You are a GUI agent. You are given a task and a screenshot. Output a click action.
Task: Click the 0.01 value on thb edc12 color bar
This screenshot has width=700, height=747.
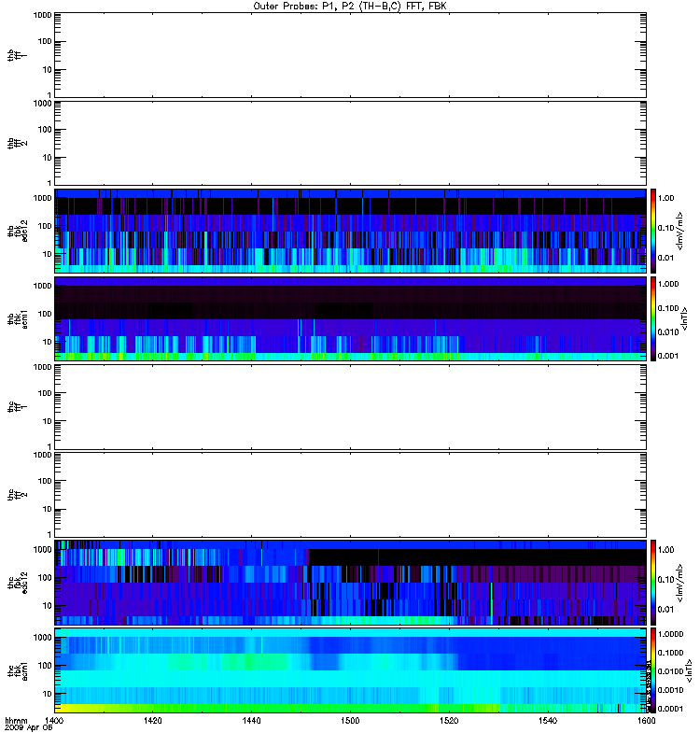pyautogui.click(x=665, y=258)
